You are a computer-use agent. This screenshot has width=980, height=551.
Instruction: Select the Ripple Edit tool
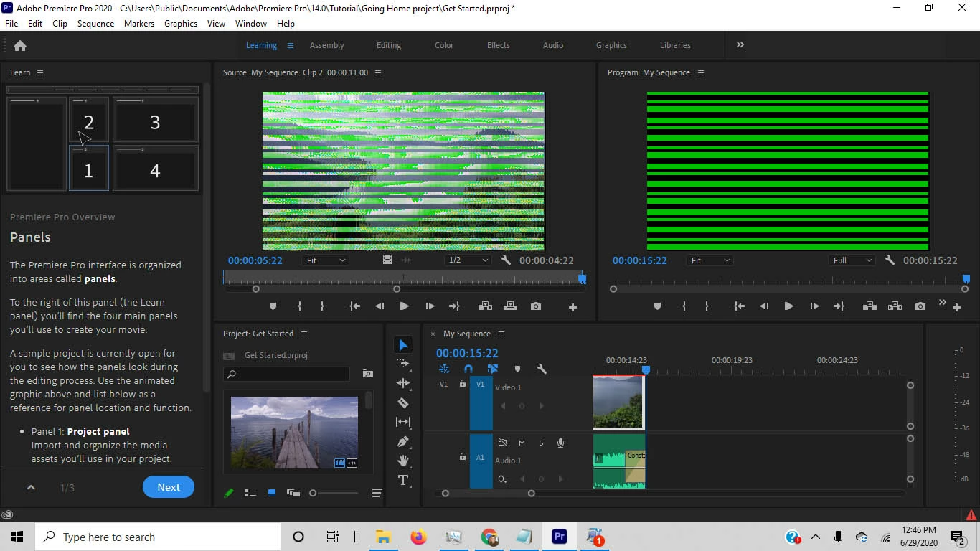tap(403, 383)
